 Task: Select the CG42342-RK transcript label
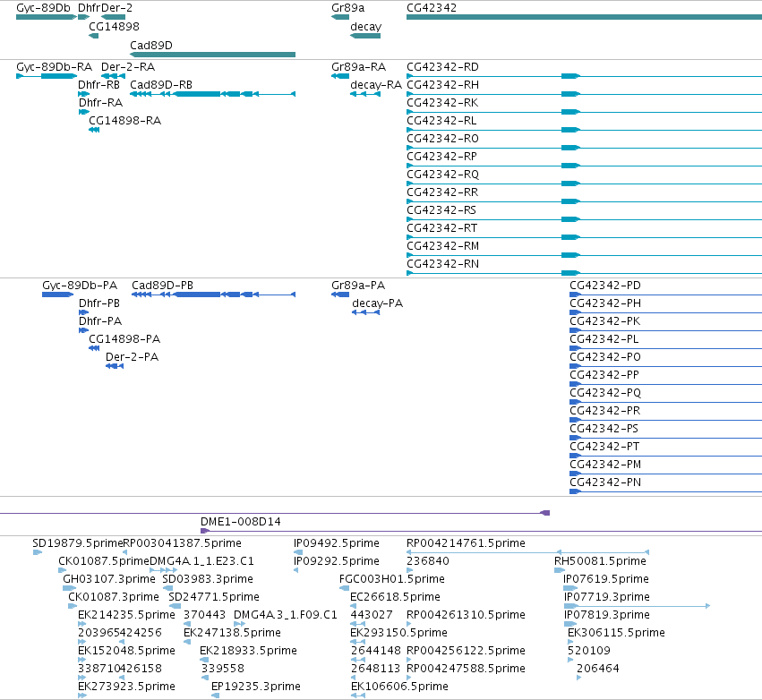442,103
